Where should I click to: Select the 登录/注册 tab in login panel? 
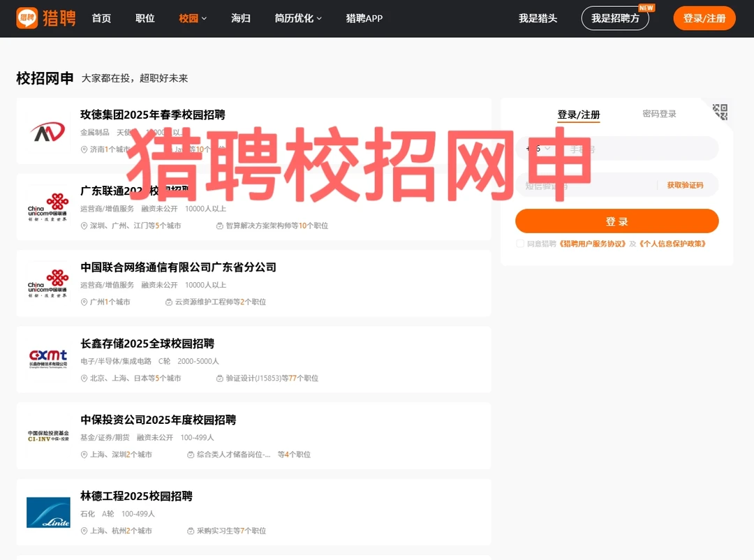(x=579, y=115)
